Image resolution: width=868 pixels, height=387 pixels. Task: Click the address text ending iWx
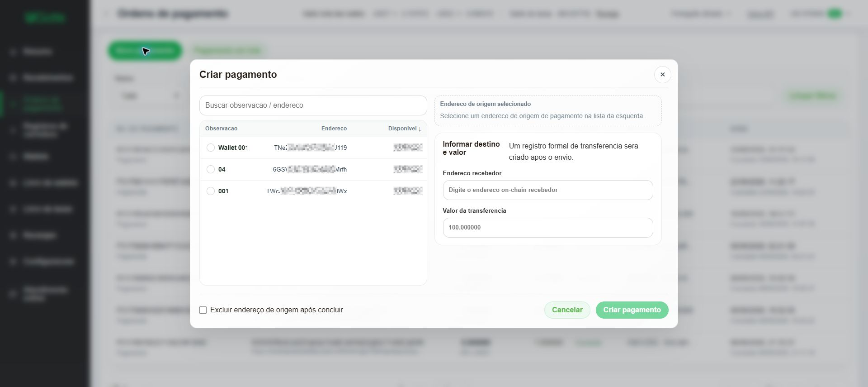307,191
